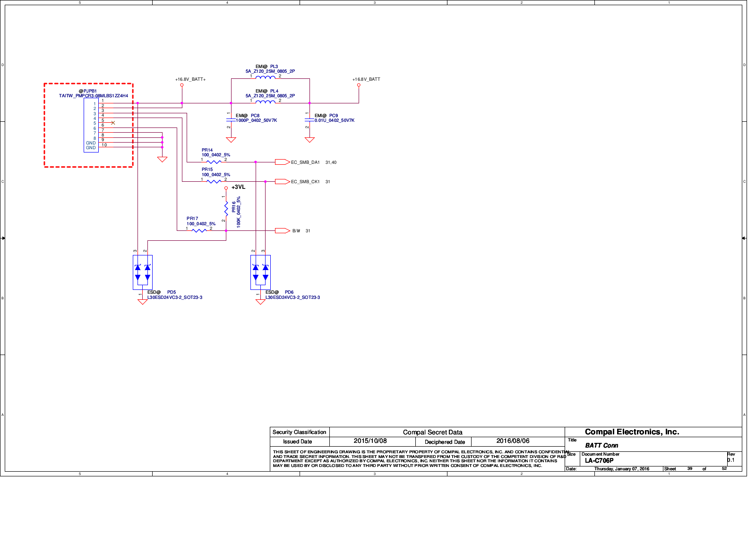Select the EC_SMB_CK1 off-page port arrow
Image resolution: width=756 pixels, height=534 pixels.
click(x=282, y=181)
